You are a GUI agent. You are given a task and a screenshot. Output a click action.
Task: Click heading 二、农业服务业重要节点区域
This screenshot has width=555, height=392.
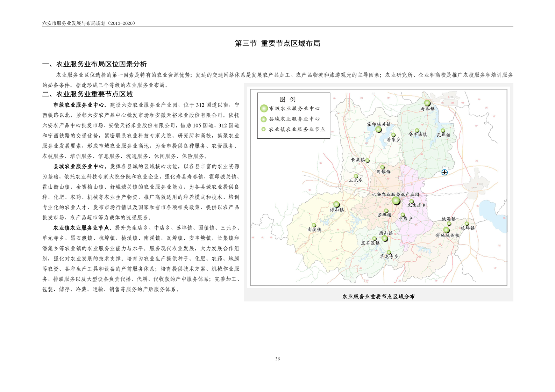(87, 94)
